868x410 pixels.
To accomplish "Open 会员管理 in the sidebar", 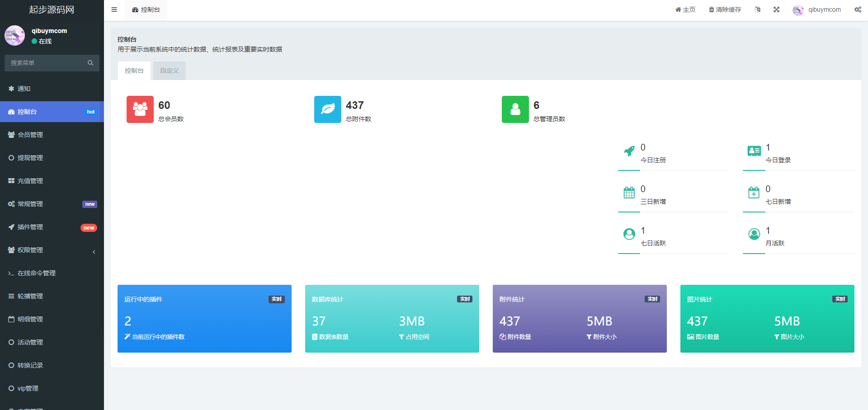I will point(52,135).
